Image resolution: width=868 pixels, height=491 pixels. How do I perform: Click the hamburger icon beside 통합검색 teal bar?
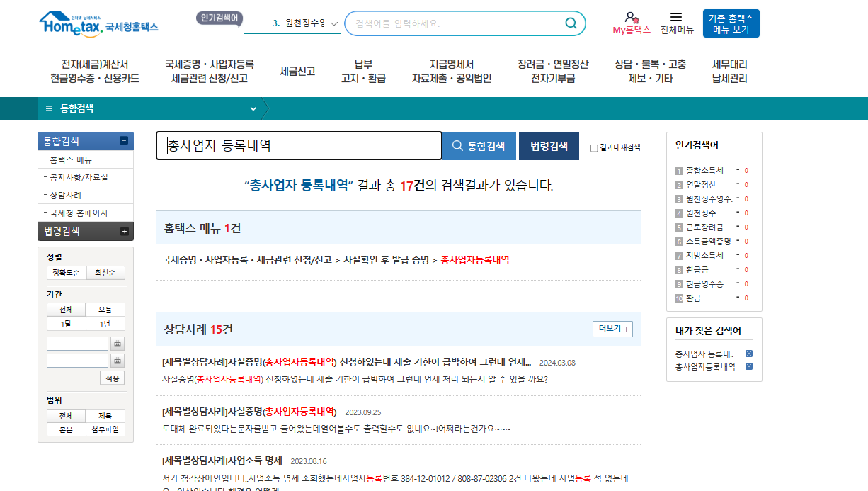click(x=47, y=110)
